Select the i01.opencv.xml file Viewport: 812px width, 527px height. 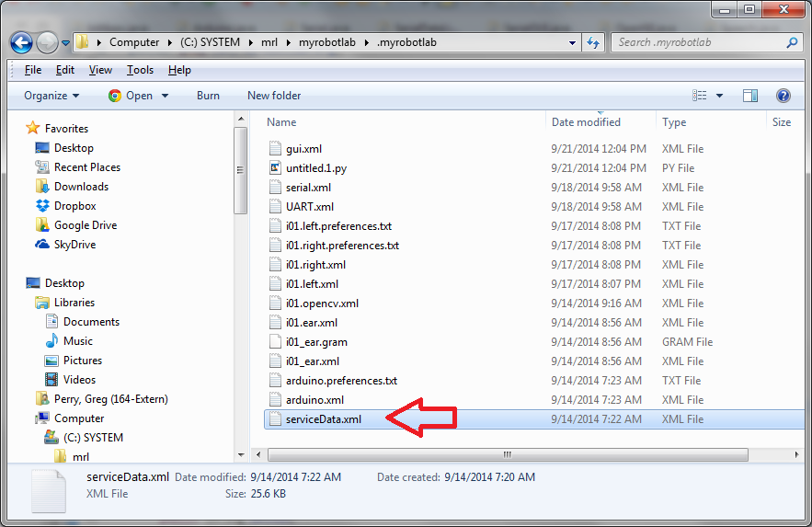322,304
